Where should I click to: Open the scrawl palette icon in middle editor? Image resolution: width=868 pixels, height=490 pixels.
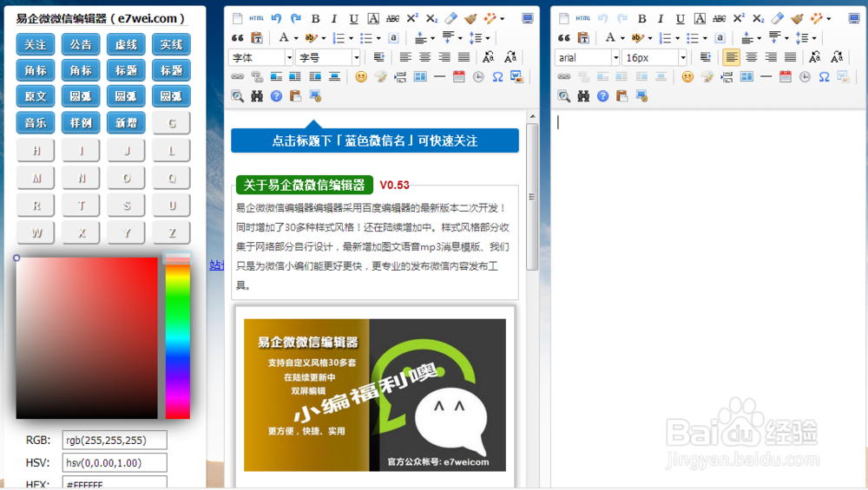click(380, 77)
